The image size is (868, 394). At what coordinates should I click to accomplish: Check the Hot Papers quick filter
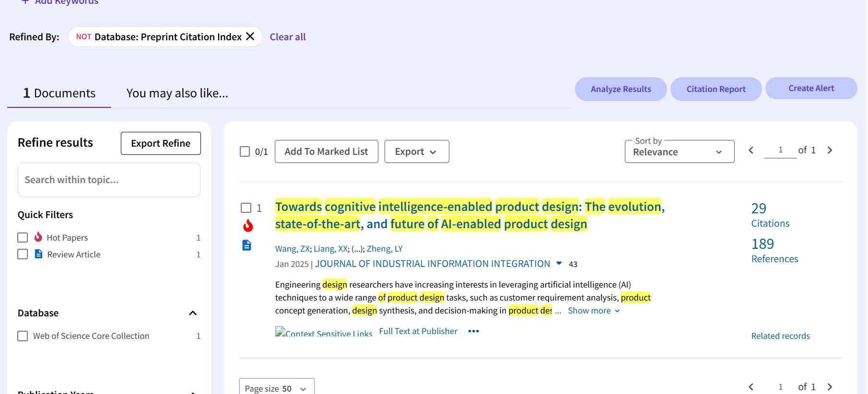(23, 238)
